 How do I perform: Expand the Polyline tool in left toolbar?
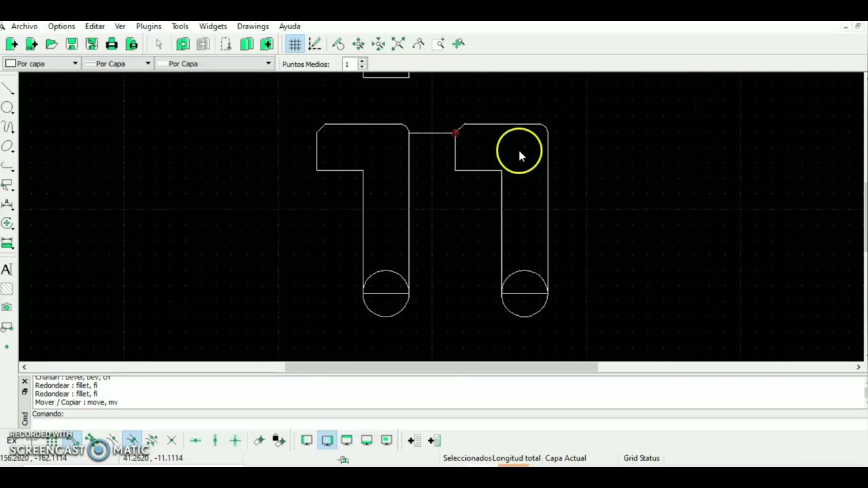pos(7,165)
